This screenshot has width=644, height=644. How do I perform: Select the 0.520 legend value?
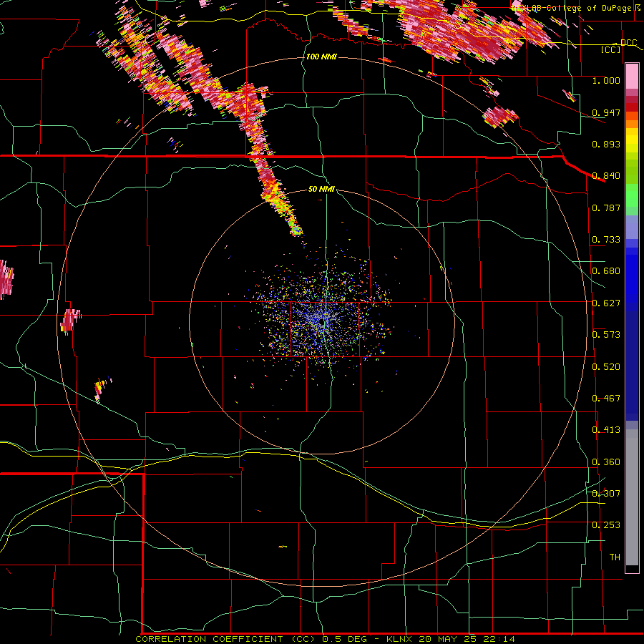(606, 367)
